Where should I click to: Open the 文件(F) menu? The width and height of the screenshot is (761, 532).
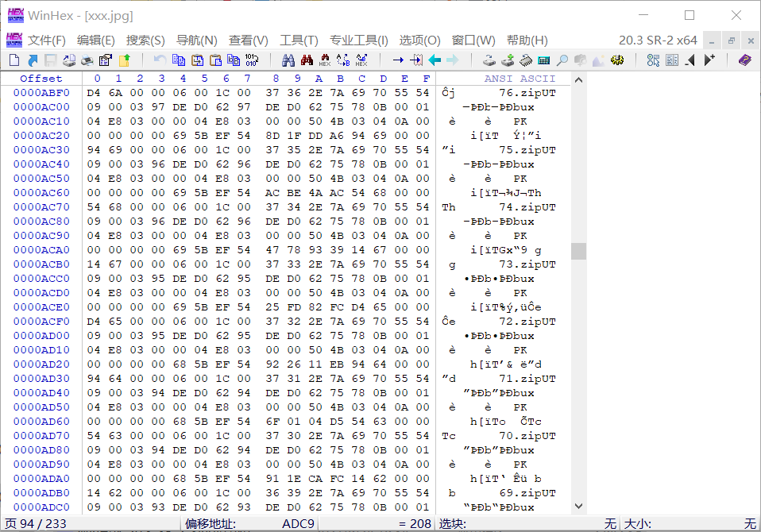[x=47, y=40]
